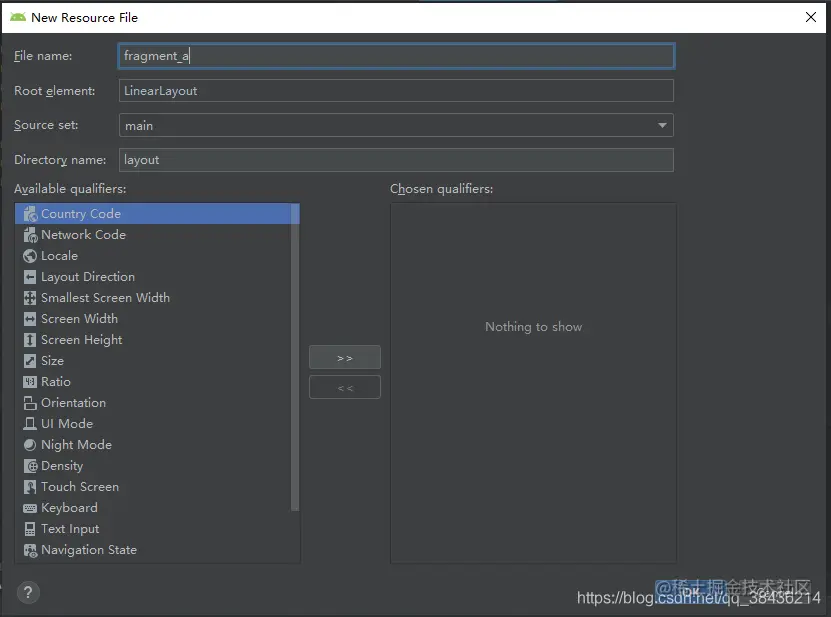Add qualifier with the >> button

[x=345, y=357]
